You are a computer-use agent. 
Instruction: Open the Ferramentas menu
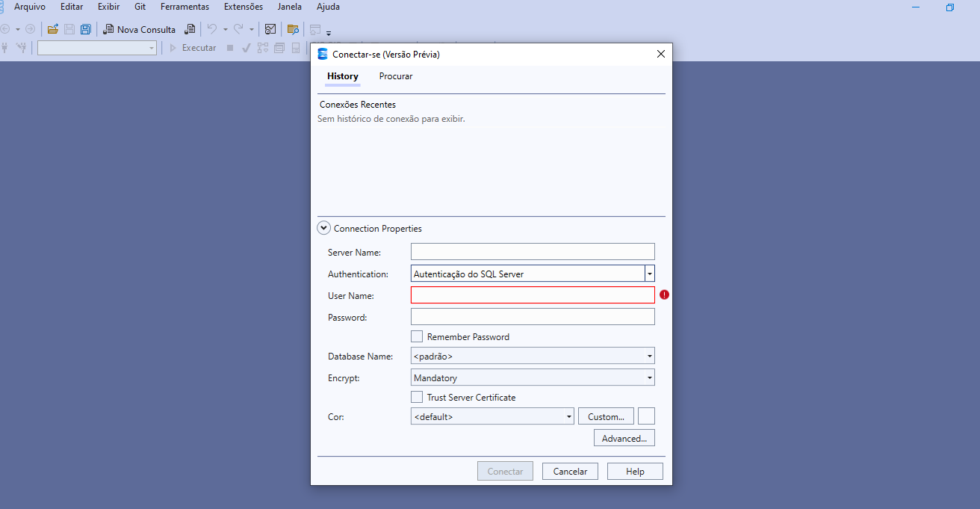pyautogui.click(x=184, y=7)
